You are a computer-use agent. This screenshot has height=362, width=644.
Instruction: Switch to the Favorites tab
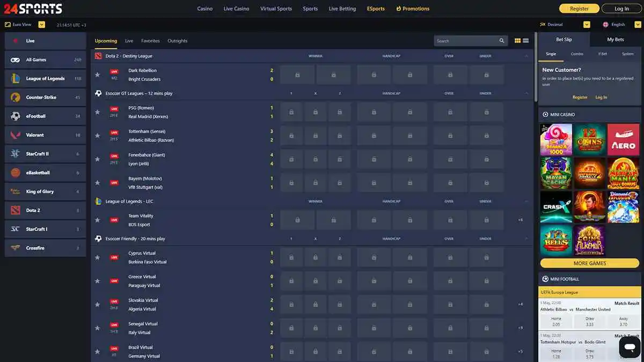pyautogui.click(x=150, y=41)
